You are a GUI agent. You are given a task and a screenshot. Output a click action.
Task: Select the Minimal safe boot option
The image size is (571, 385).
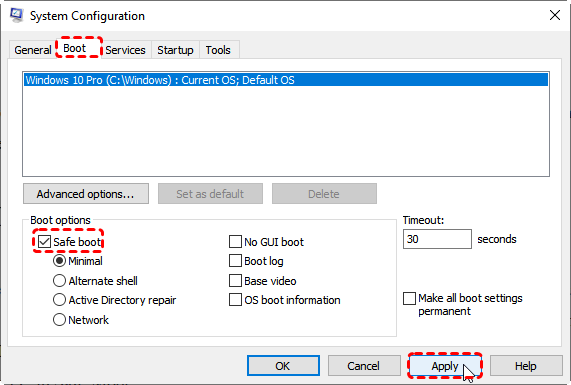(59, 261)
